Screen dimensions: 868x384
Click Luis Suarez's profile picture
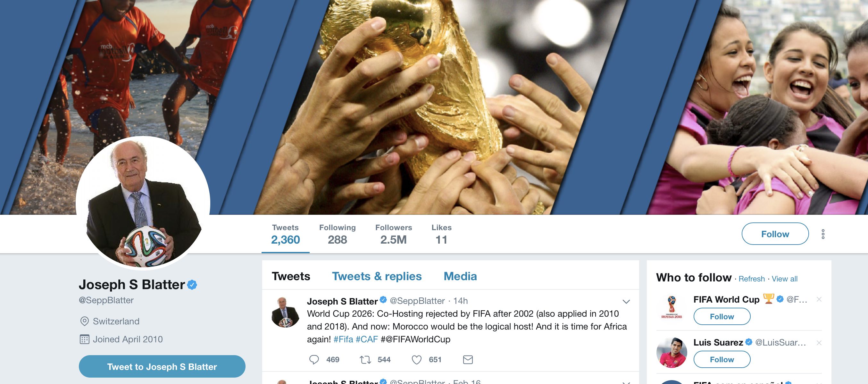pyautogui.click(x=672, y=352)
